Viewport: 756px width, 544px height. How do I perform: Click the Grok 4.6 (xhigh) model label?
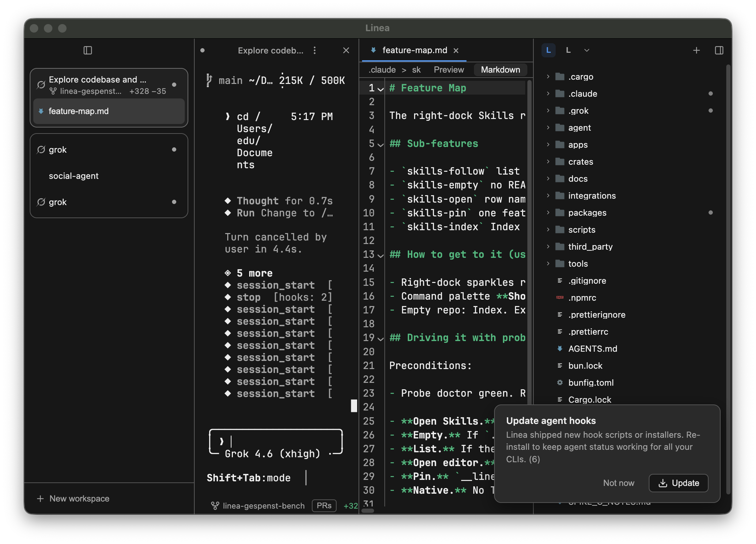click(x=272, y=454)
